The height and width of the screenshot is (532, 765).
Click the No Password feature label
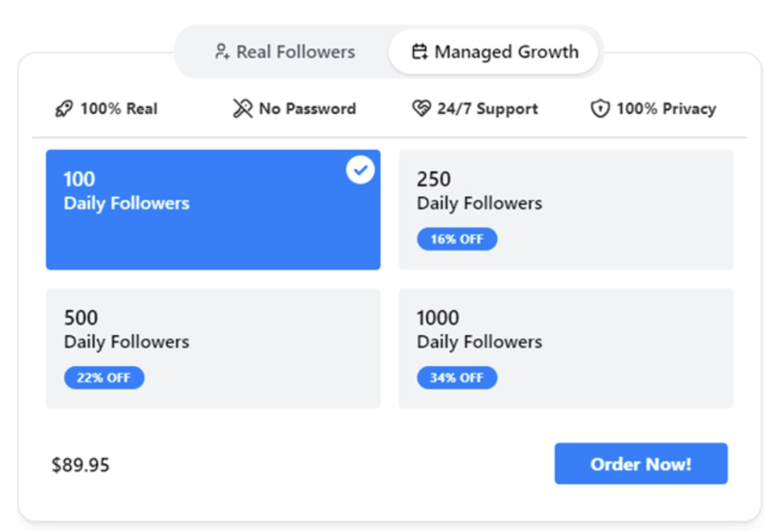(x=307, y=109)
